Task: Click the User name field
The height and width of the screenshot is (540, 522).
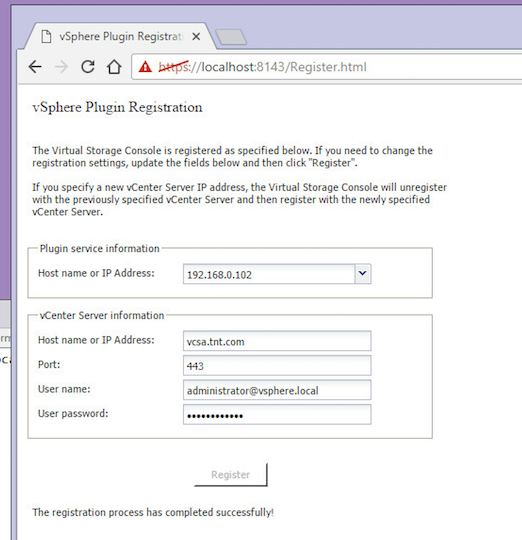Action: tap(277, 390)
